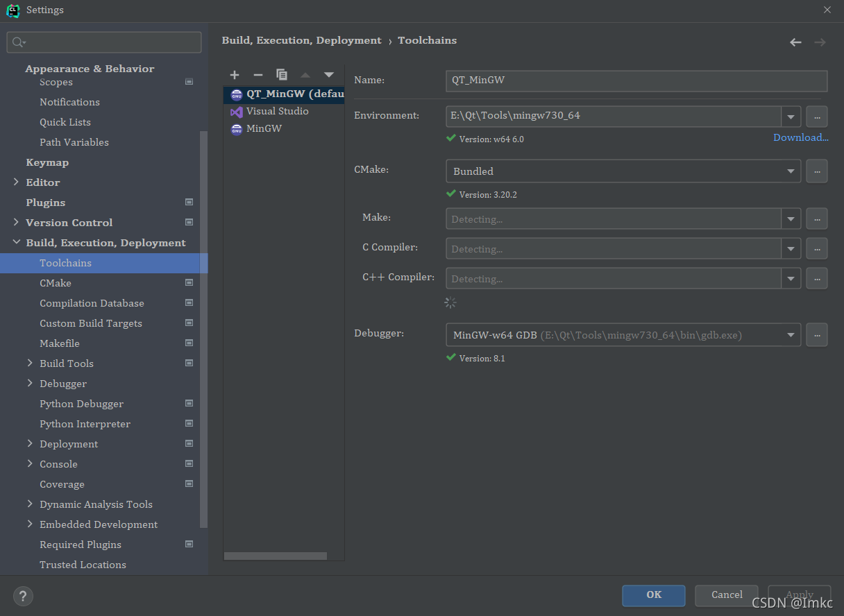The height and width of the screenshot is (616, 844).
Task: Click the project-level icon next to Compilation Database
Action: (189, 303)
